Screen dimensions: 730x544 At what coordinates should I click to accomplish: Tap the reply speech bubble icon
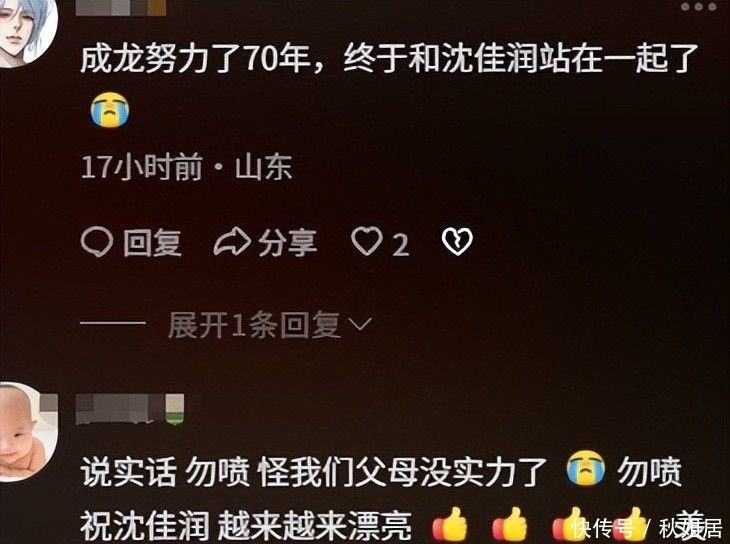tap(97, 242)
